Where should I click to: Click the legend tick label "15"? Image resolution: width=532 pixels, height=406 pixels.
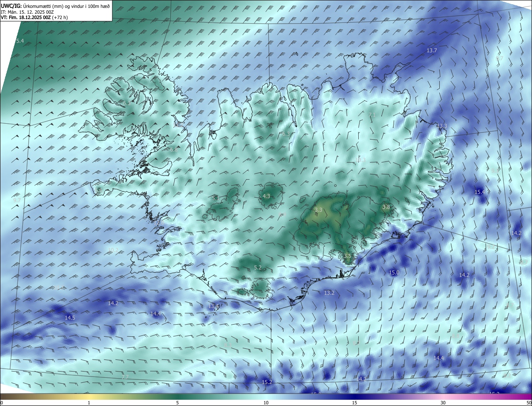(x=355, y=403)
